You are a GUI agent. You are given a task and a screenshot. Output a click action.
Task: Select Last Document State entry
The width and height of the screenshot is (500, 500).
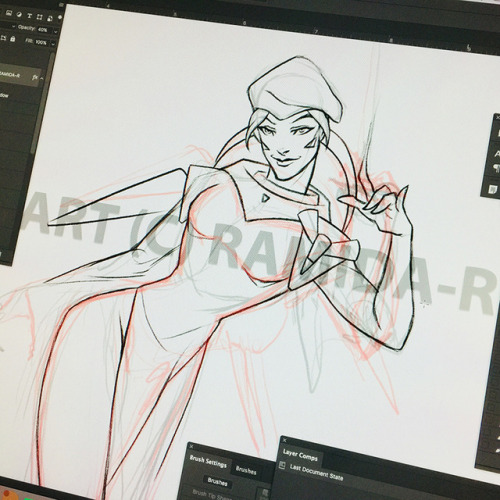tap(316, 472)
